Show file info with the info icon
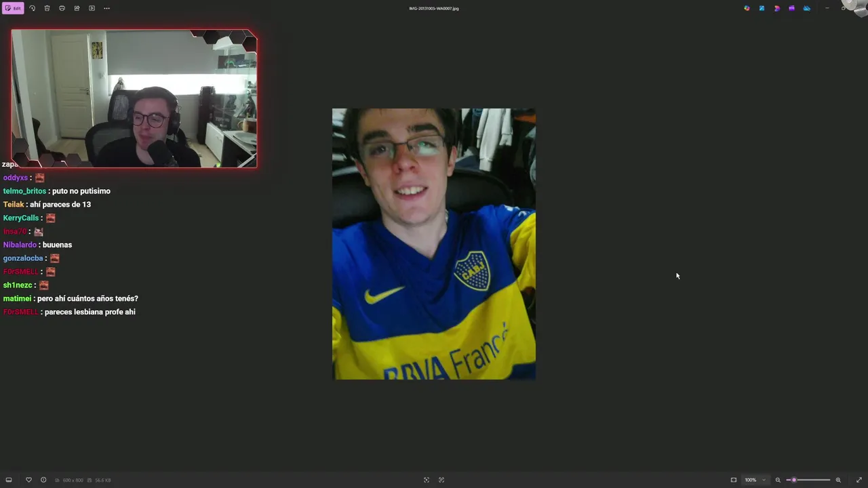The image size is (868, 488). pyautogui.click(x=43, y=480)
